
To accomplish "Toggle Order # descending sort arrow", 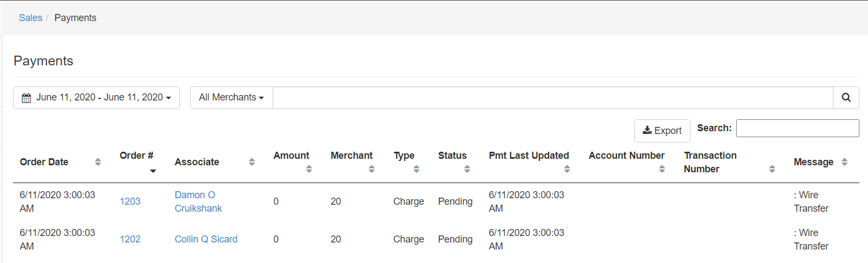I will [153, 171].
